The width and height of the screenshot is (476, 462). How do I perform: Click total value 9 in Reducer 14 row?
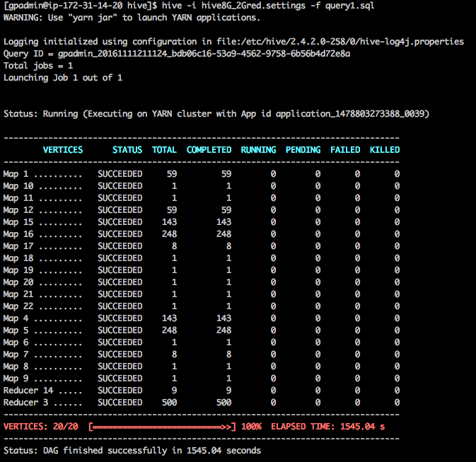(x=174, y=391)
